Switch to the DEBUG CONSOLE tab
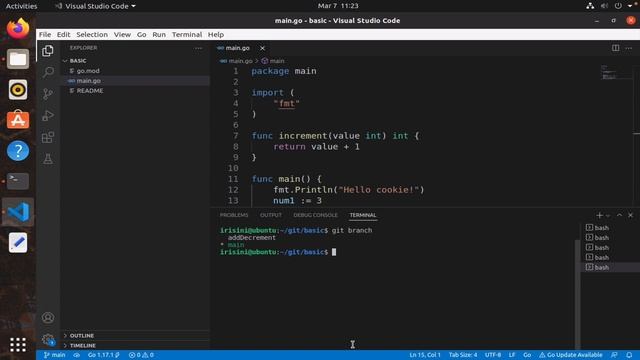 point(316,215)
